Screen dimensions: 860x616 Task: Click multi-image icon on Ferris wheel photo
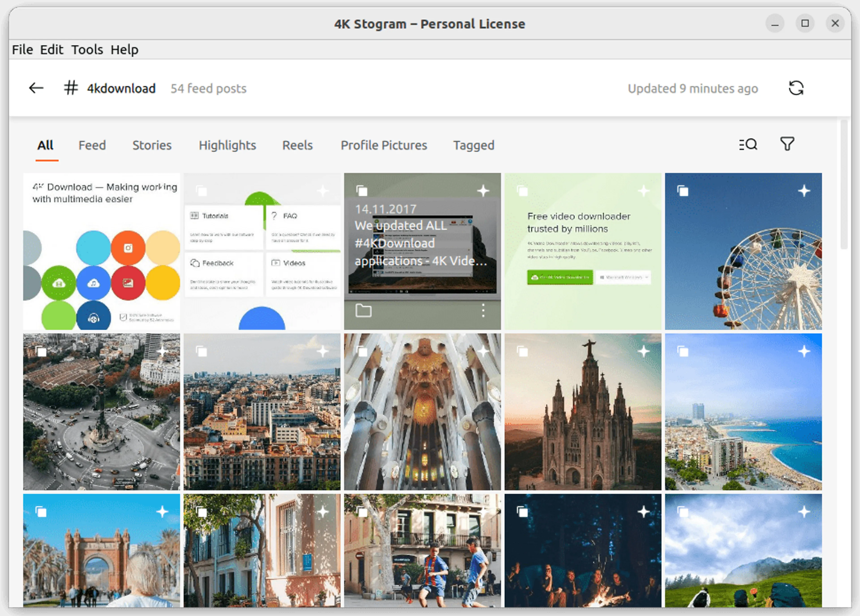[683, 191]
